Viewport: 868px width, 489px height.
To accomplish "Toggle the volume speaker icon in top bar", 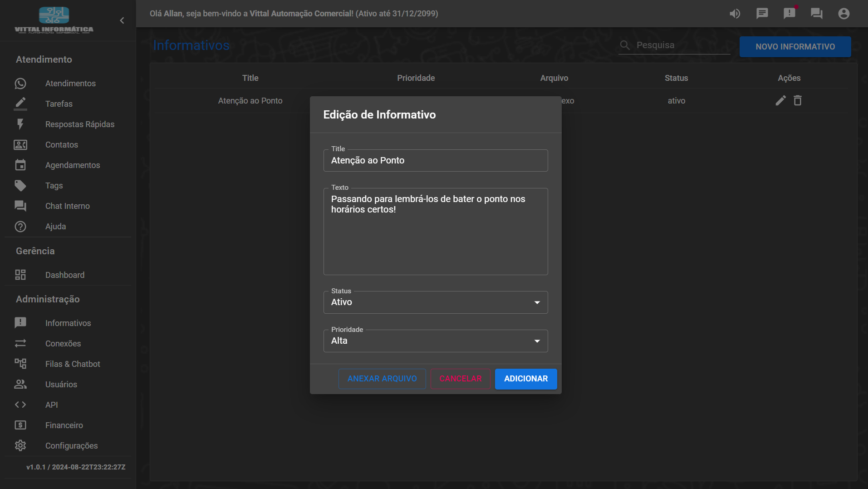I will (735, 14).
